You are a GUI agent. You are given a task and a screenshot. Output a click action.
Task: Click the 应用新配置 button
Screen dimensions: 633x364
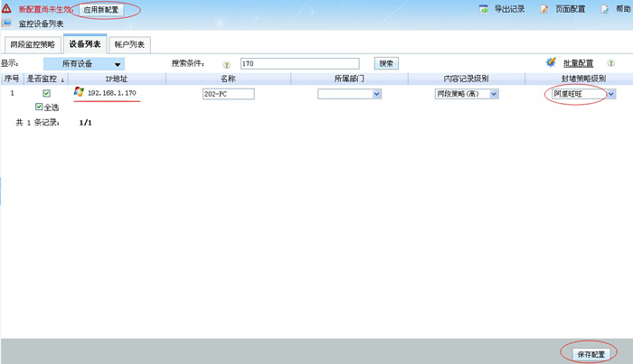100,10
